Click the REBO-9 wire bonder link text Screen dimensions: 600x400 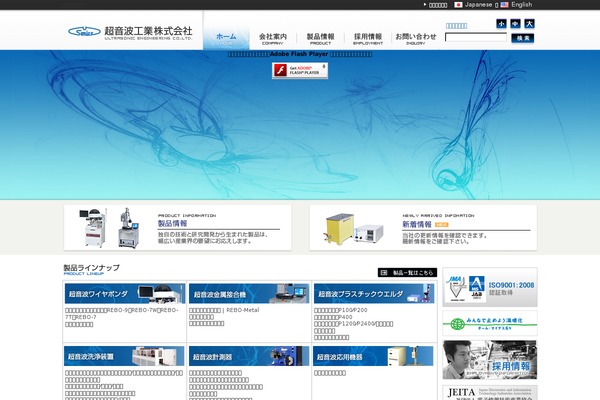coord(122,313)
